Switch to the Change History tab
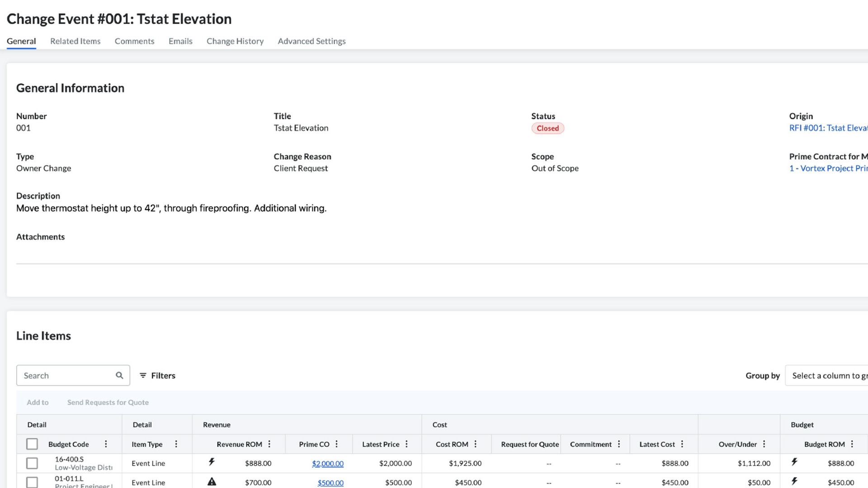The width and height of the screenshot is (868, 488). pos(235,41)
